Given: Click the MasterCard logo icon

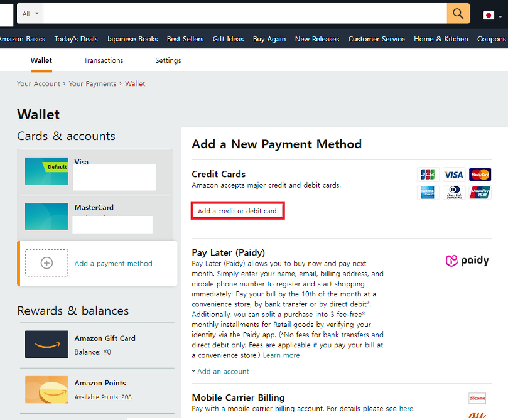Looking at the screenshot, I should [x=480, y=175].
